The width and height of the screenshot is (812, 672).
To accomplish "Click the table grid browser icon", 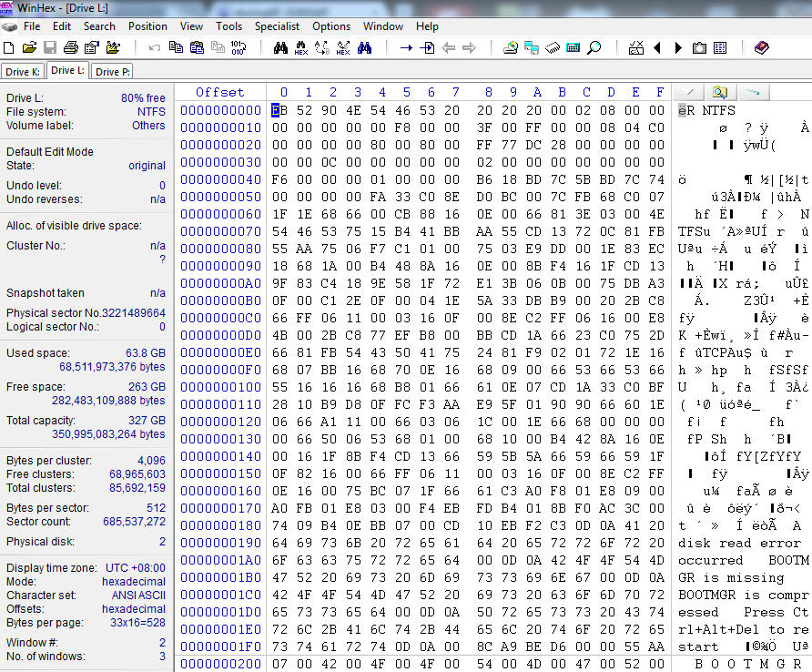I will (720, 48).
